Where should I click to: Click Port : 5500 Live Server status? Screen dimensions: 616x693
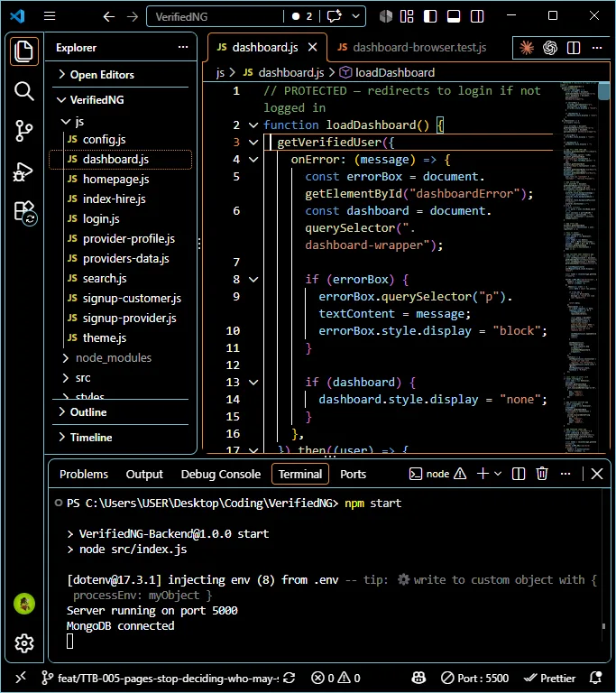tap(475, 678)
